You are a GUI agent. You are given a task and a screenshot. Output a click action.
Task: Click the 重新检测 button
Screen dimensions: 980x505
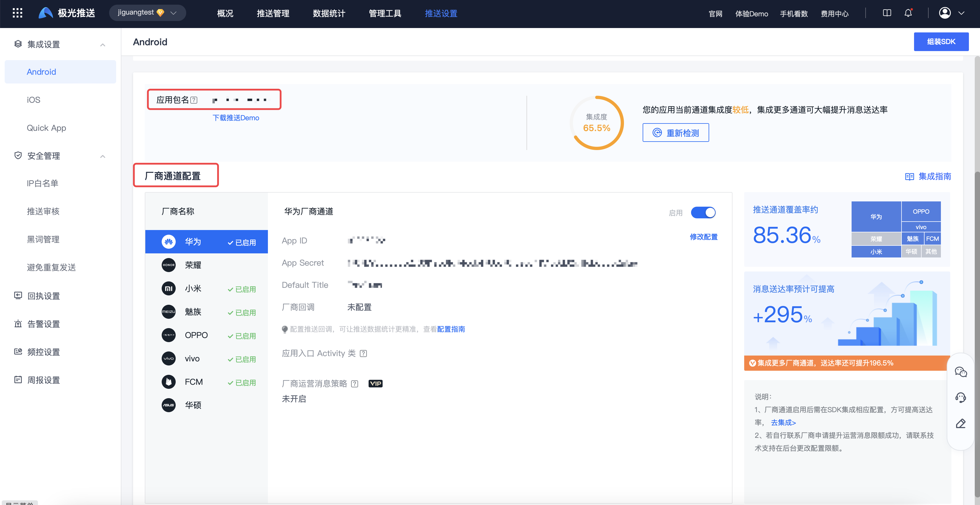tap(675, 133)
